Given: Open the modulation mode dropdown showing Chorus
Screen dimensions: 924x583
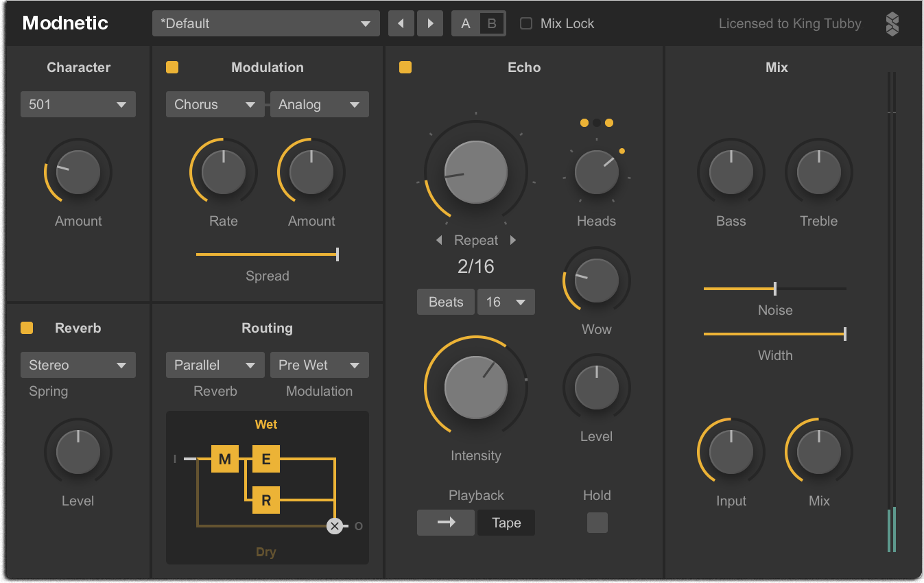Looking at the screenshot, I should [x=215, y=104].
